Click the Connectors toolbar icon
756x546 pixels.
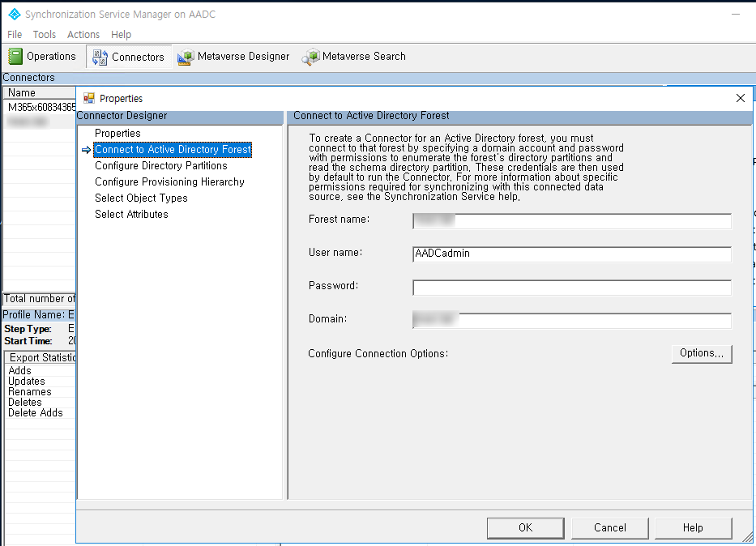(100, 57)
